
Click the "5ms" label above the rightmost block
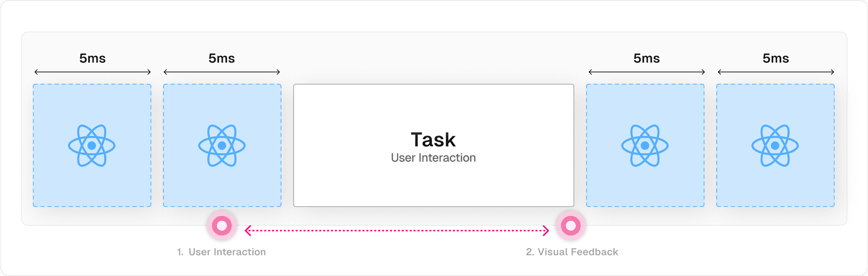coord(776,58)
